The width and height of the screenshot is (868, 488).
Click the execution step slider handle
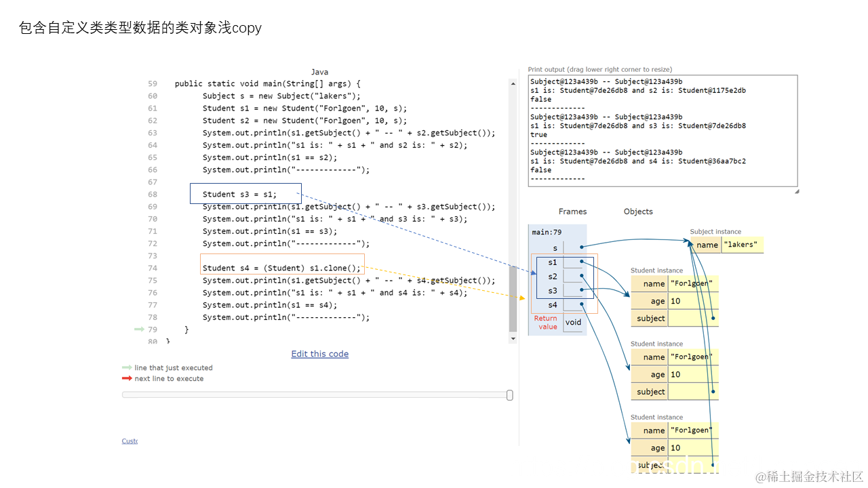coord(510,395)
